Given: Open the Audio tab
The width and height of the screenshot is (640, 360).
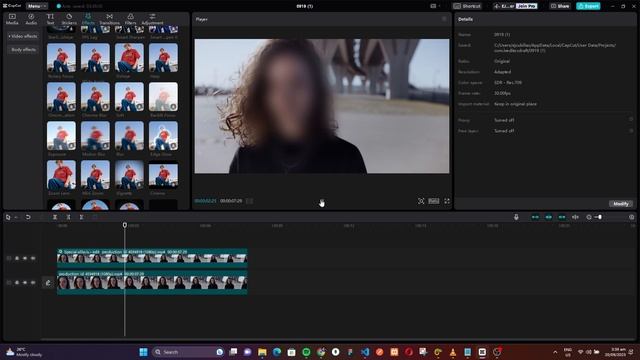Looking at the screenshot, I should coord(31,19).
